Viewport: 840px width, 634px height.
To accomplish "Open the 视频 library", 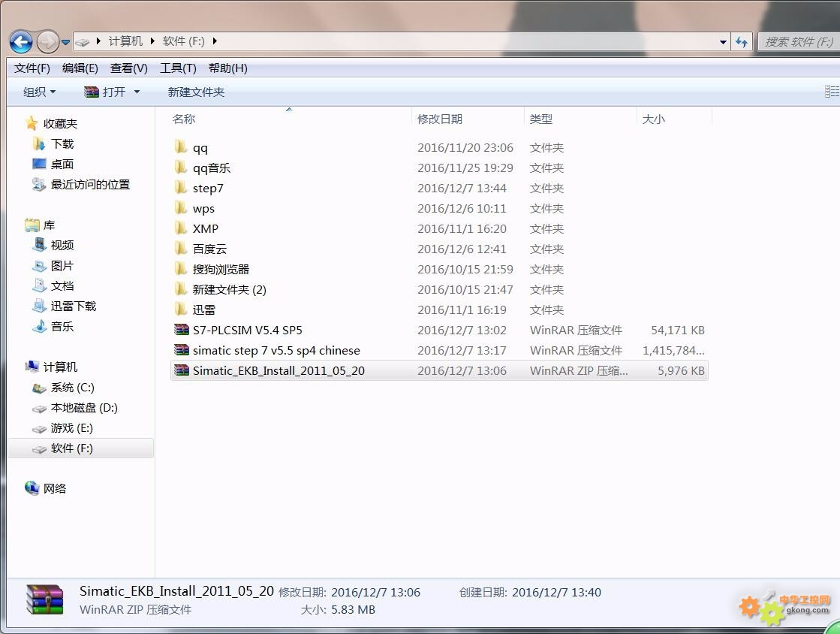I will point(62,246).
